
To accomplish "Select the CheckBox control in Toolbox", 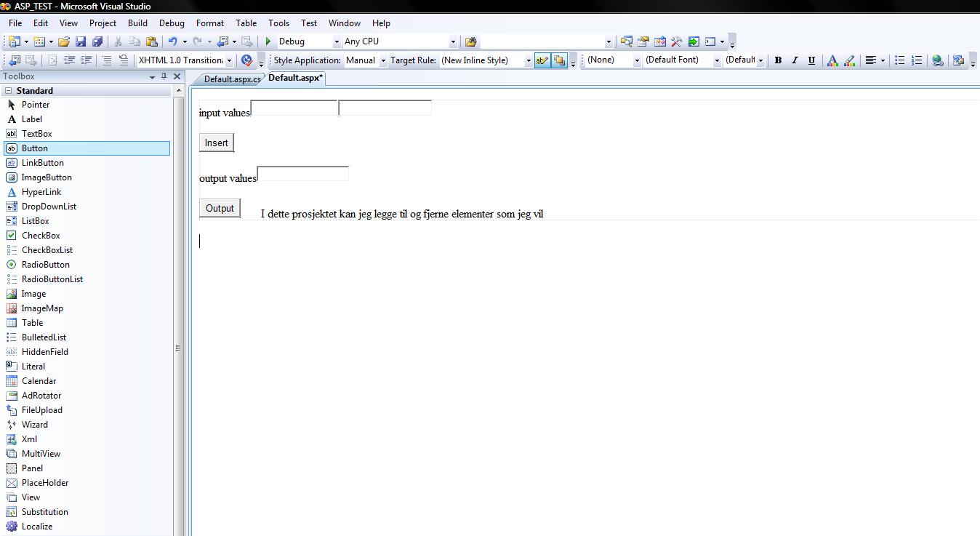I will tap(87, 236).
